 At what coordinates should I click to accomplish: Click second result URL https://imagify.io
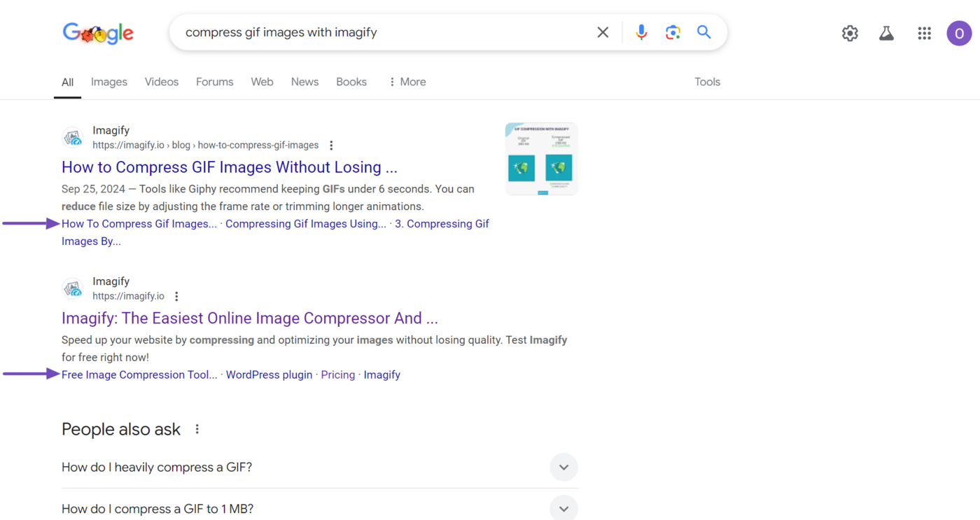[129, 297]
